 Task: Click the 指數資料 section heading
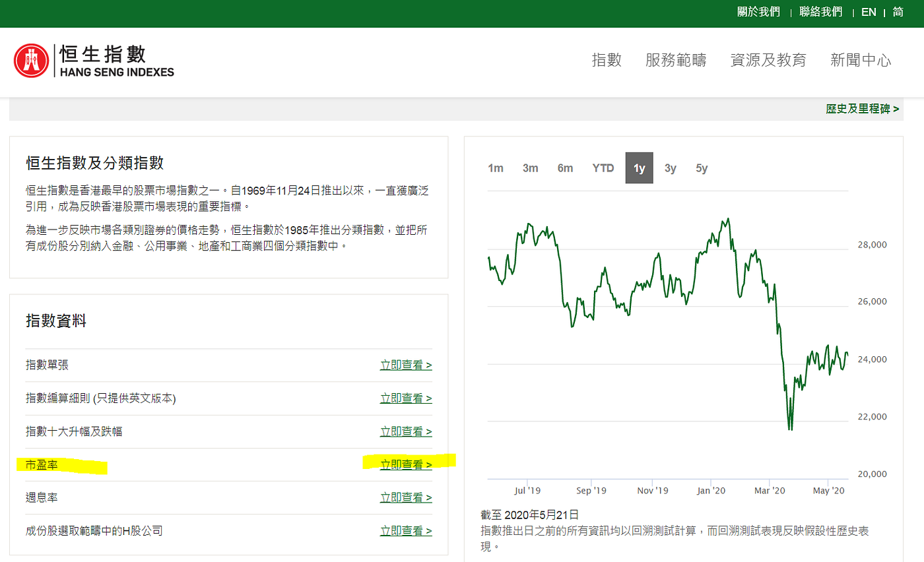click(56, 321)
